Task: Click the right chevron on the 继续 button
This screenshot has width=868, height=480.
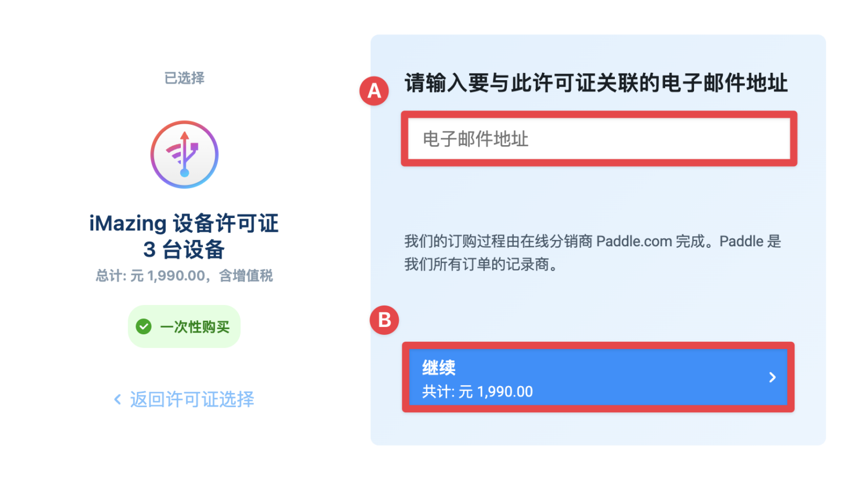Action: pyautogui.click(x=773, y=378)
